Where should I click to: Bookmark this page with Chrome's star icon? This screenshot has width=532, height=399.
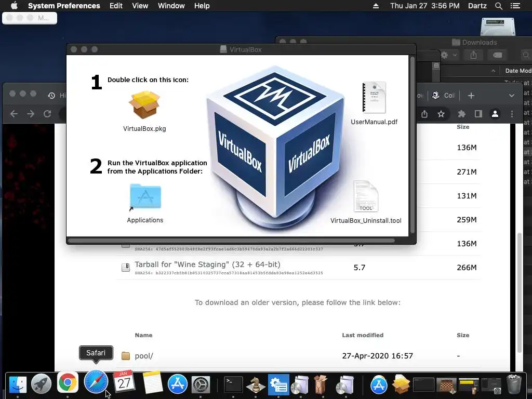pyautogui.click(x=441, y=114)
